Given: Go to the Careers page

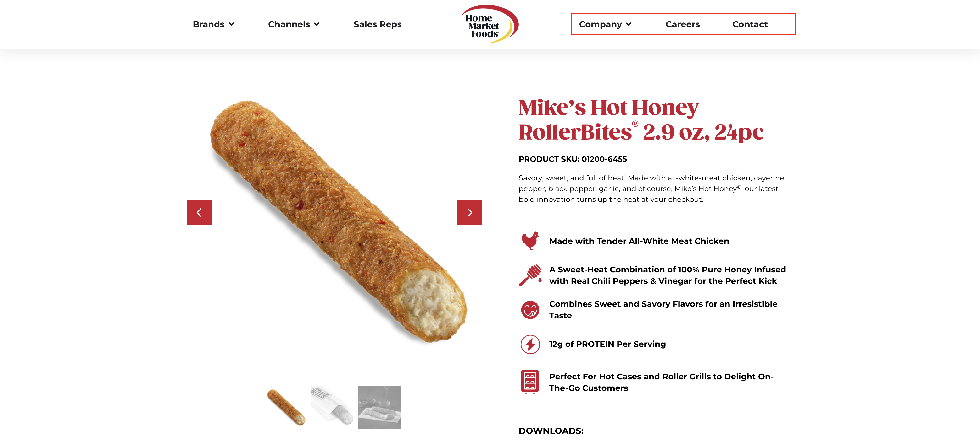Looking at the screenshot, I should (683, 24).
